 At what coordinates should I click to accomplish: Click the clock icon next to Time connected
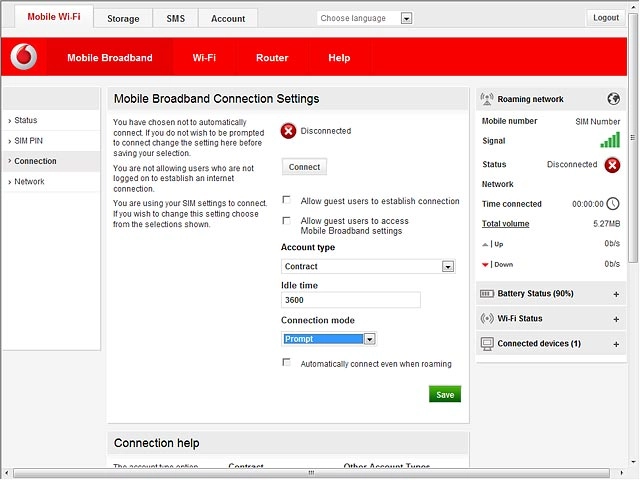[613, 204]
